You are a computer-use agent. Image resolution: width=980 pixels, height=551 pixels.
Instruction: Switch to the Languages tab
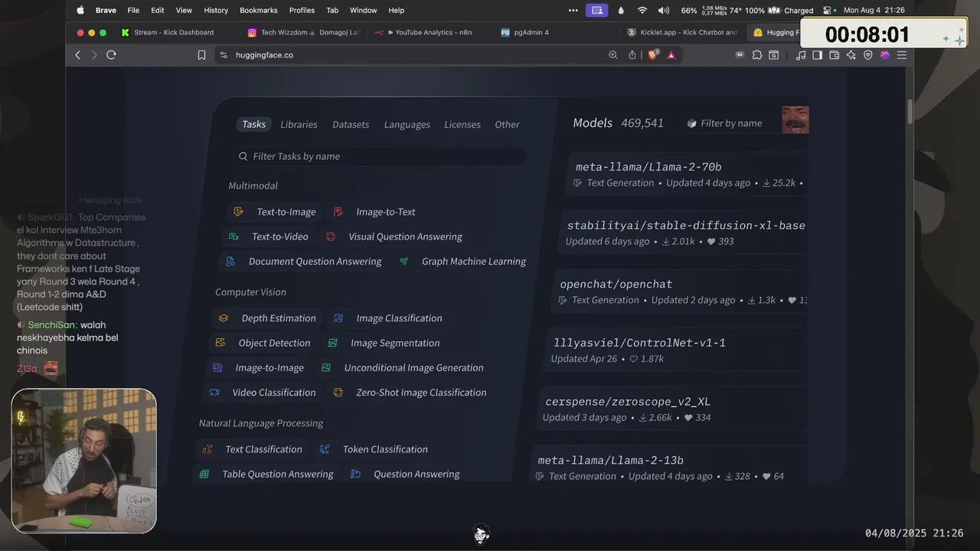[x=407, y=125]
